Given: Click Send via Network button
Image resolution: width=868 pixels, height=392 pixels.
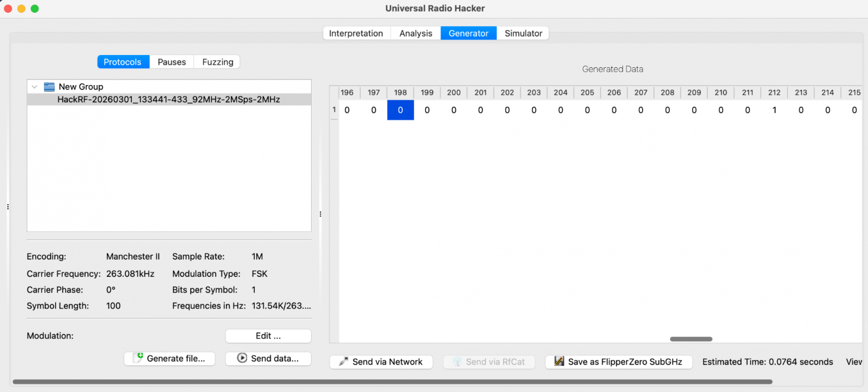Looking at the screenshot, I should (x=382, y=362).
